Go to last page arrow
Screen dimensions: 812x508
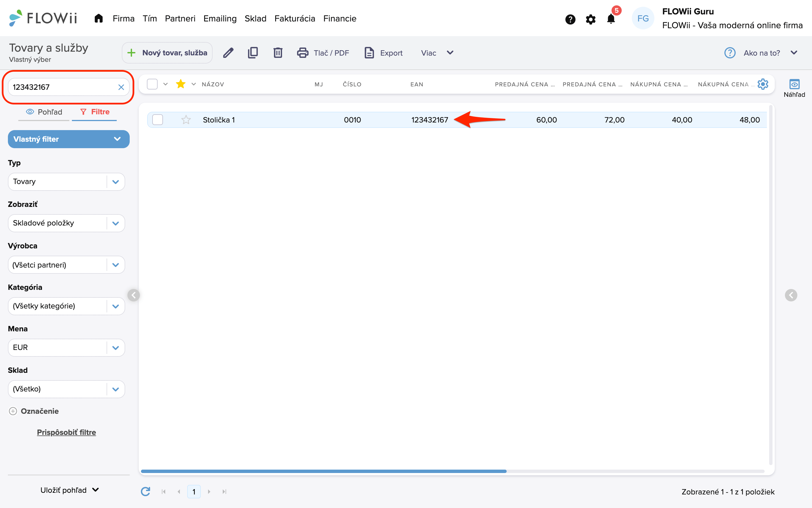224,492
